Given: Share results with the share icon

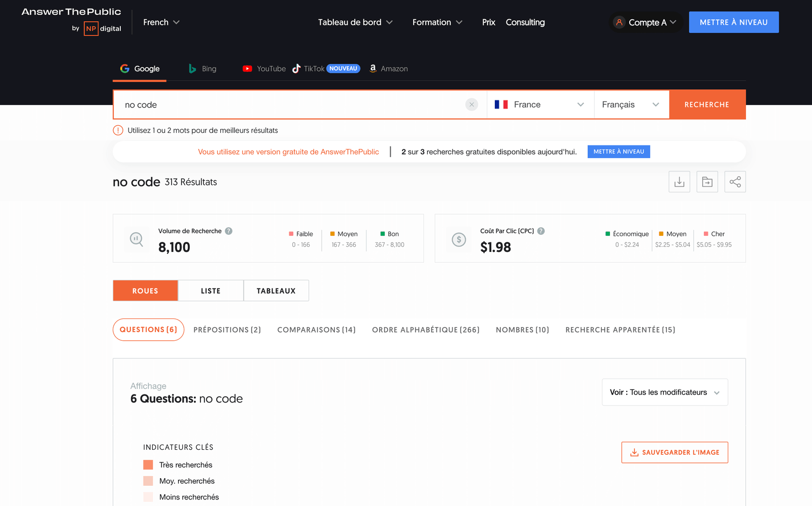Looking at the screenshot, I should [x=735, y=182].
